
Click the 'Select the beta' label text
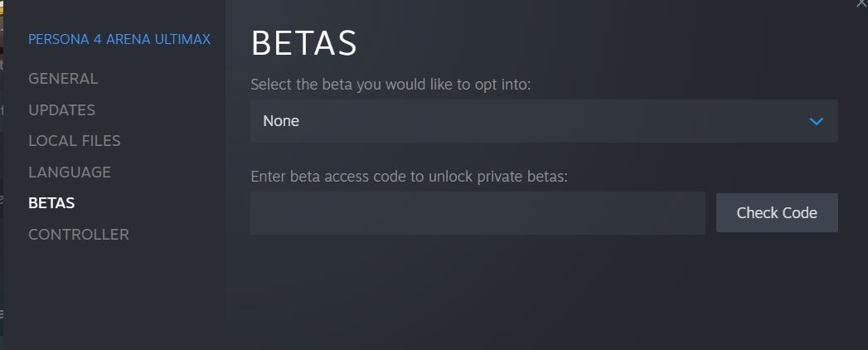[x=390, y=85]
